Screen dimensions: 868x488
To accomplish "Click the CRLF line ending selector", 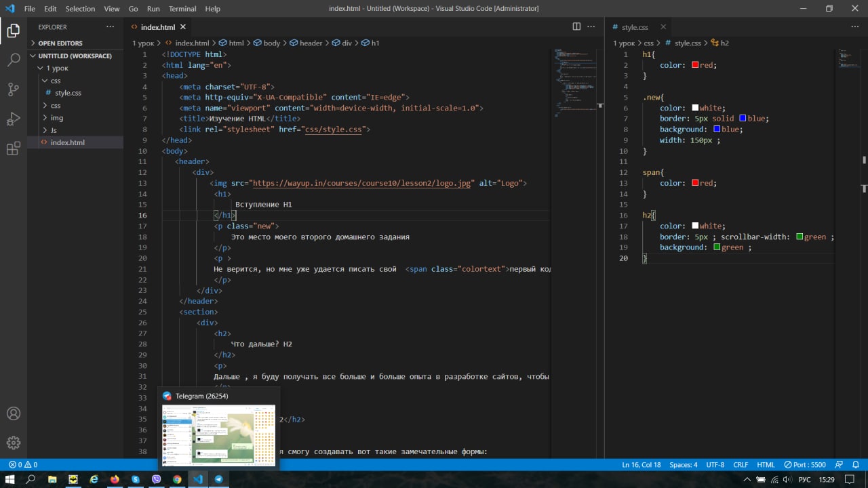I will [741, 465].
